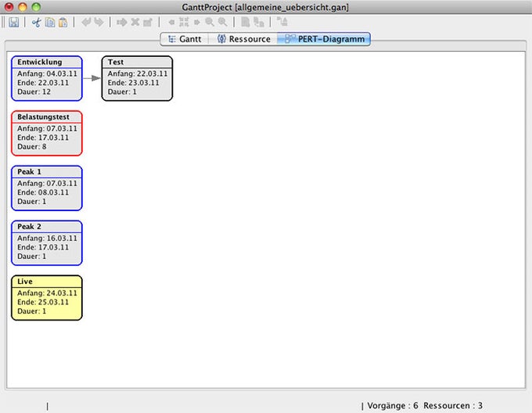Click the Paste clipboard icon
The image size is (532, 413).
tap(63, 23)
